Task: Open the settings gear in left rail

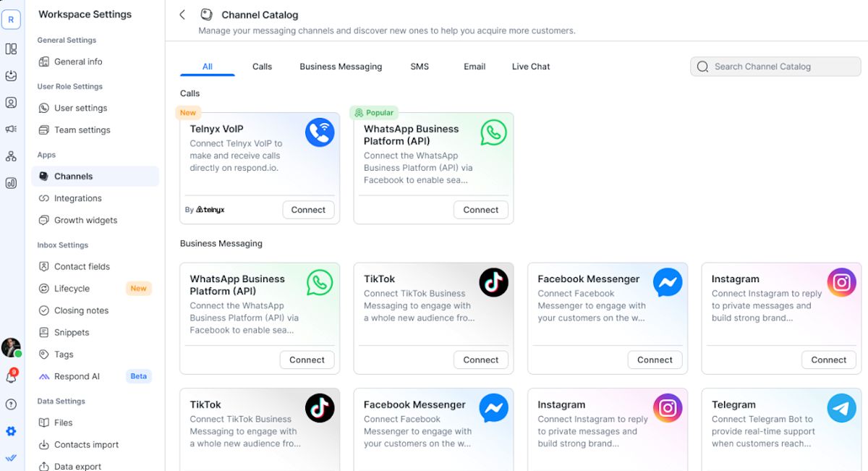Action: coord(11,431)
